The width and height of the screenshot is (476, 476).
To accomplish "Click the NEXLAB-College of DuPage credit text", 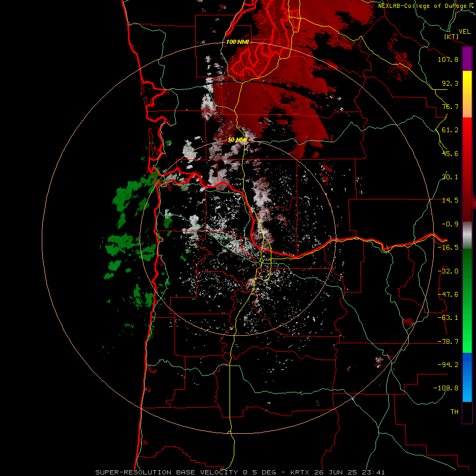I will click(425, 6).
